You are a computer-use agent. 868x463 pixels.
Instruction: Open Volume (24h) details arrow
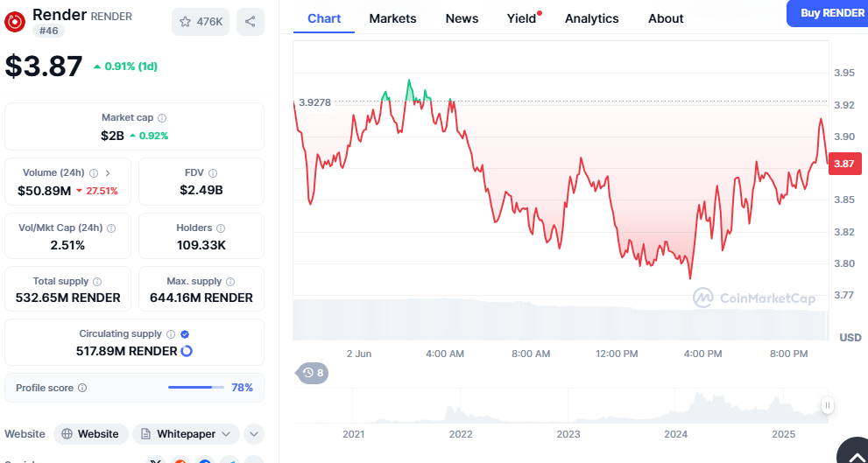click(107, 173)
